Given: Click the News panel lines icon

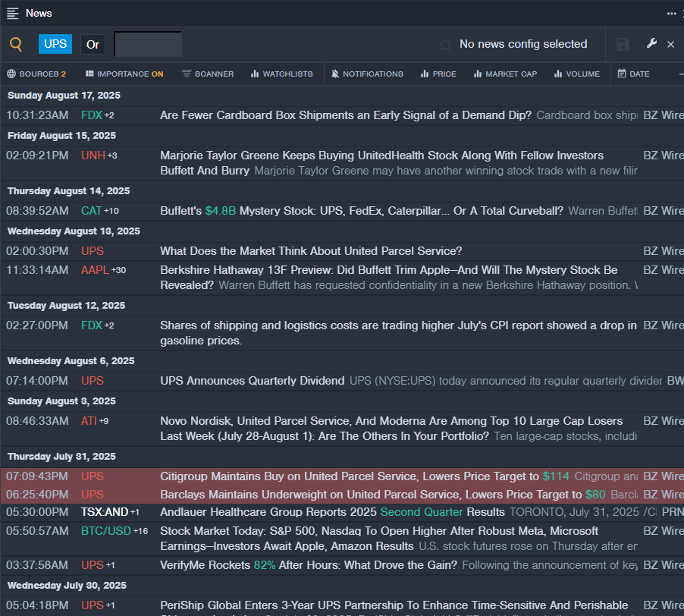Looking at the screenshot, I should [13, 14].
